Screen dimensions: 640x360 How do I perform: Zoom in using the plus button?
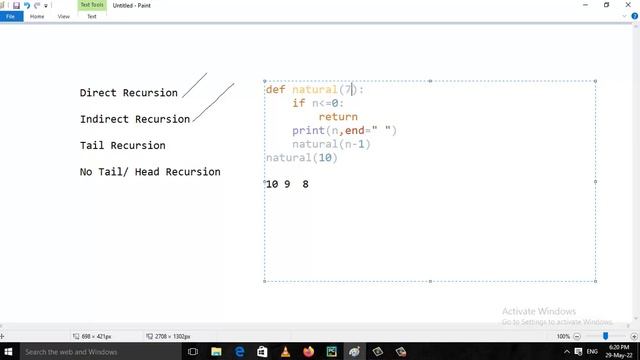pos(634,336)
